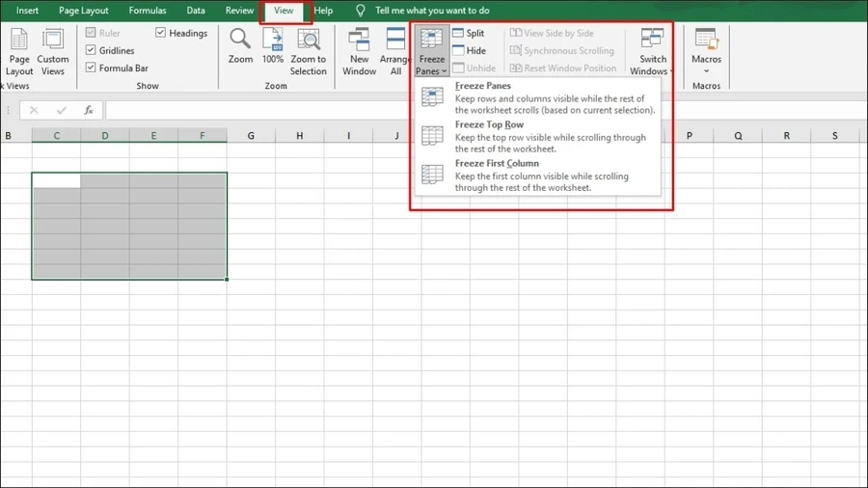
Task: Open Custom Views icon
Action: [x=53, y=40]
